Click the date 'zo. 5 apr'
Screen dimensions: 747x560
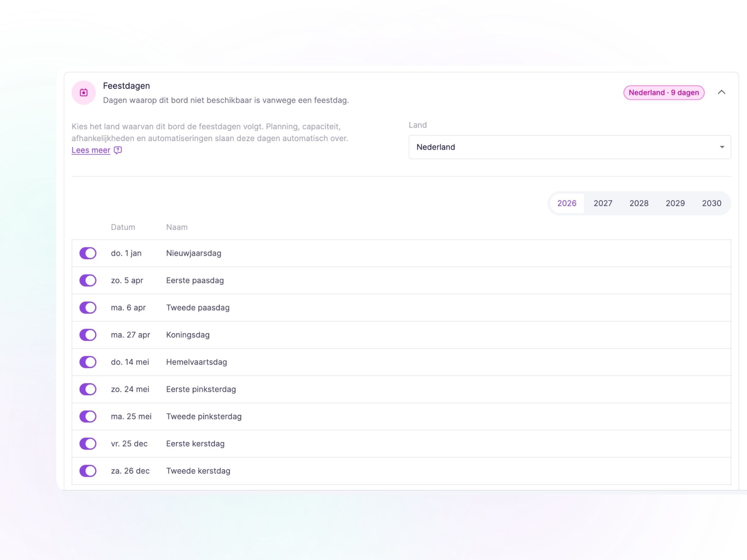pyautogui.click(x=127, y=280)
